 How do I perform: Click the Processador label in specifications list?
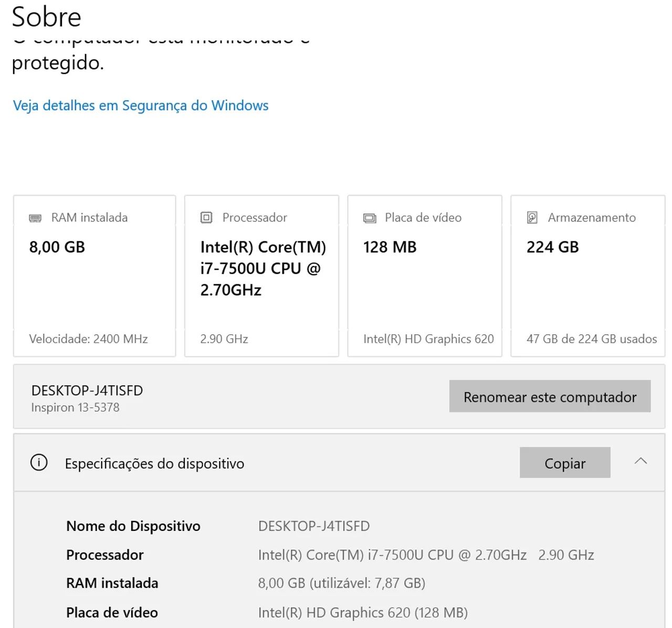pos(105,555)
